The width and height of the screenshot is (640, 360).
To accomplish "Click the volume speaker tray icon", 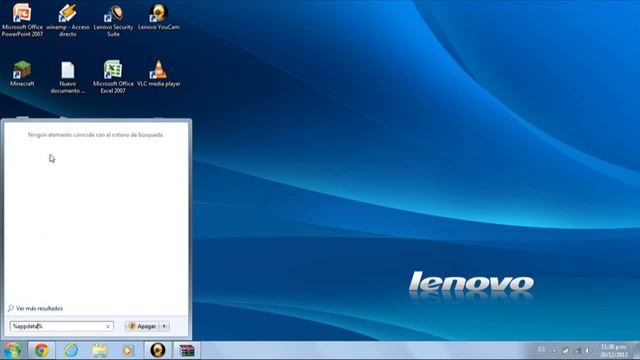I will pyautogui.click(x=587, y=350).
